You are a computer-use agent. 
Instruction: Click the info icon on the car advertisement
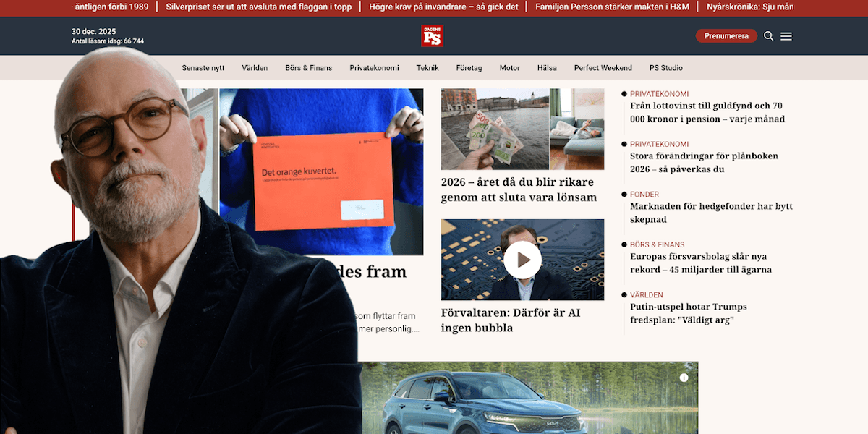coord(684,378)
